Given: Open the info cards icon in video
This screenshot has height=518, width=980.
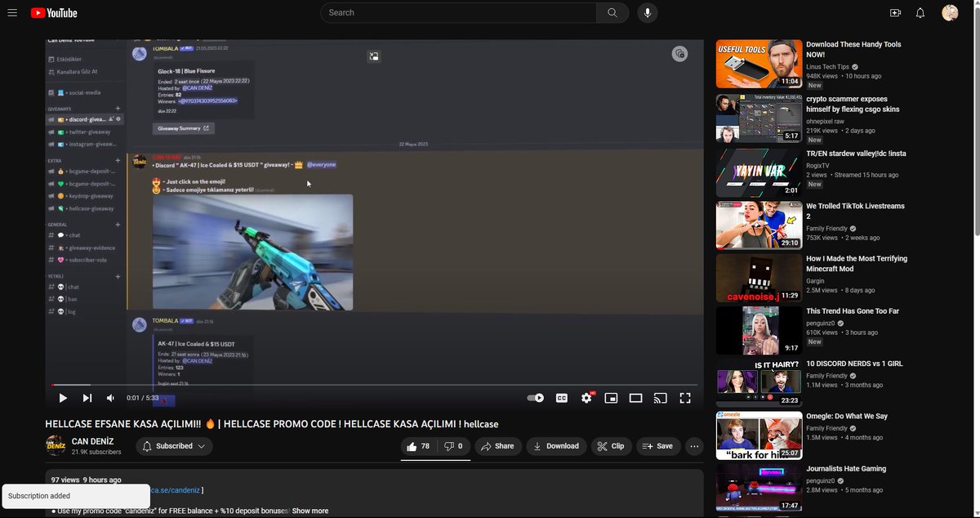Looking at the screenshot, I should click(x=679, y=54).
